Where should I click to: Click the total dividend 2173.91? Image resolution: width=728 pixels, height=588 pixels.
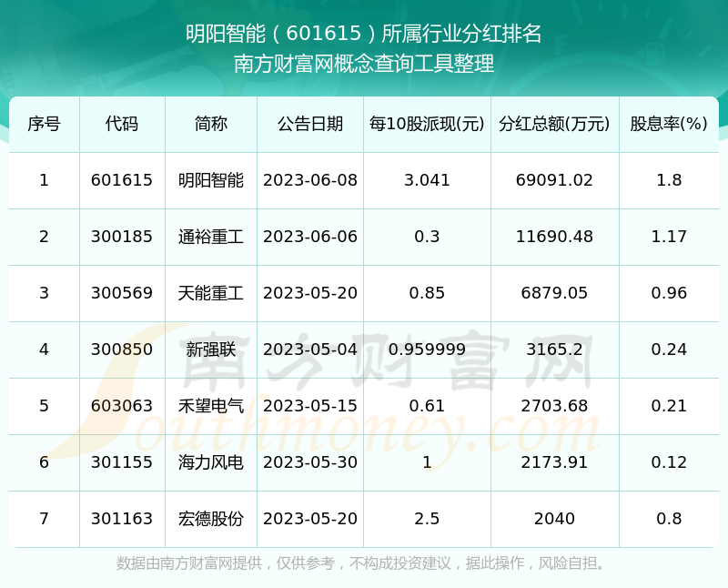(x=554, y=462)
